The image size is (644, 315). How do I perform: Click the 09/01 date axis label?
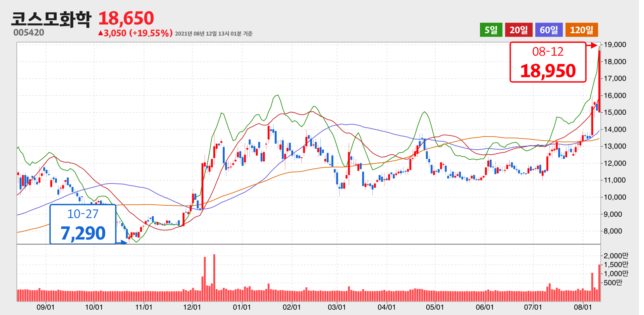pyautogui.click(x=46, y=307)
